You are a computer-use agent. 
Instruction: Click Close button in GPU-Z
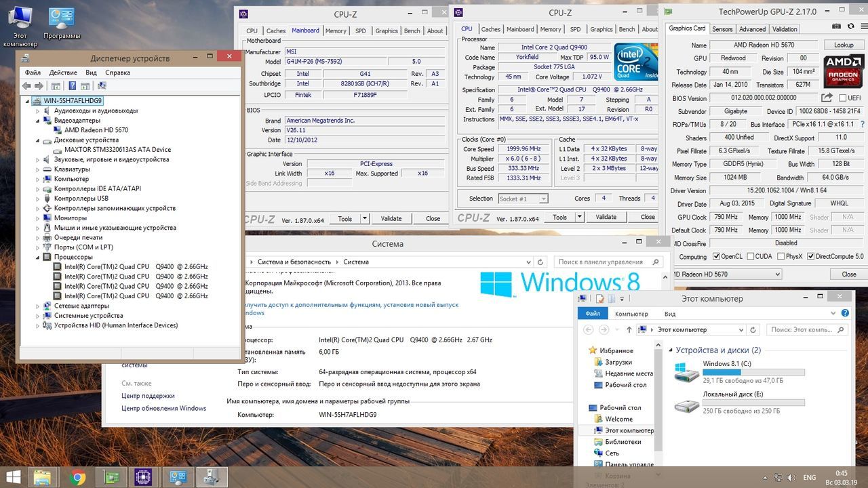tap(849, 274)
